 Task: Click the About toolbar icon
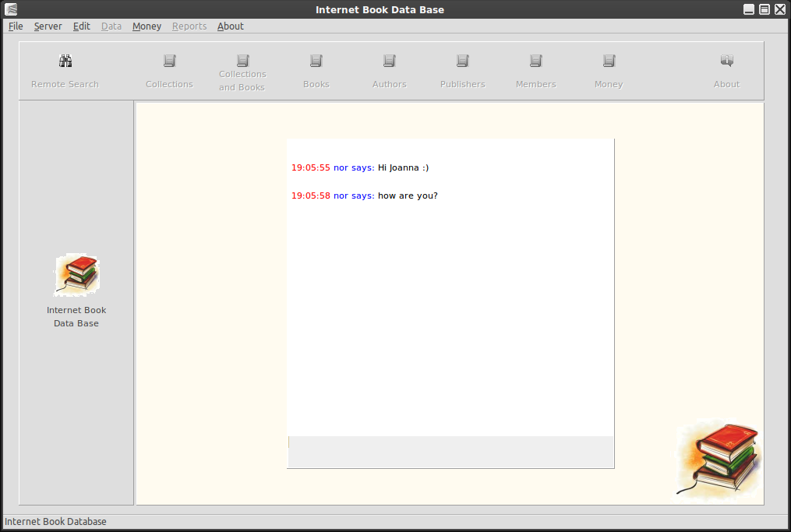point(726,61)
